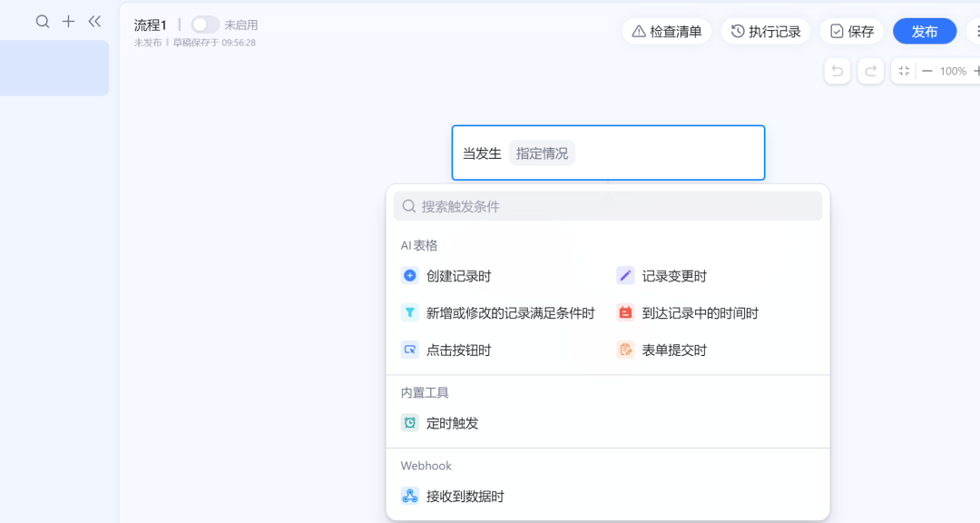Click the 搜索触发条件 search field
The height and width of the screenshot is (523, 980).
(x=608, y=206)
